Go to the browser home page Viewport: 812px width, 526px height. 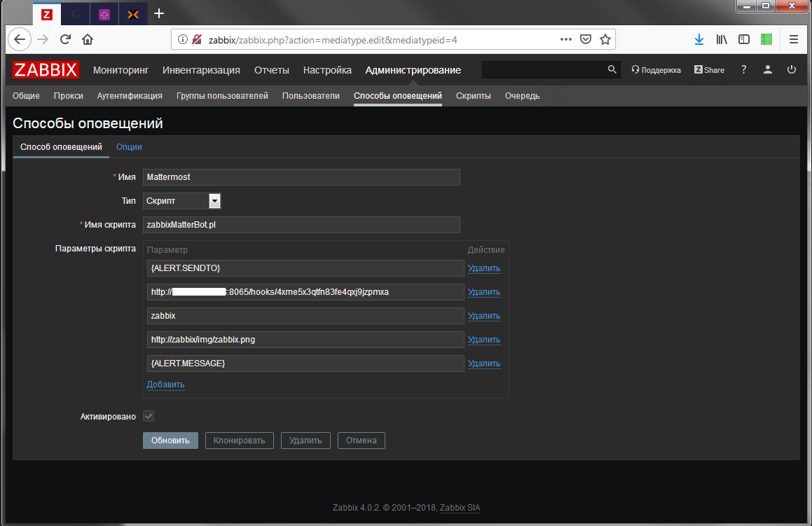click(x=88, y=39)
